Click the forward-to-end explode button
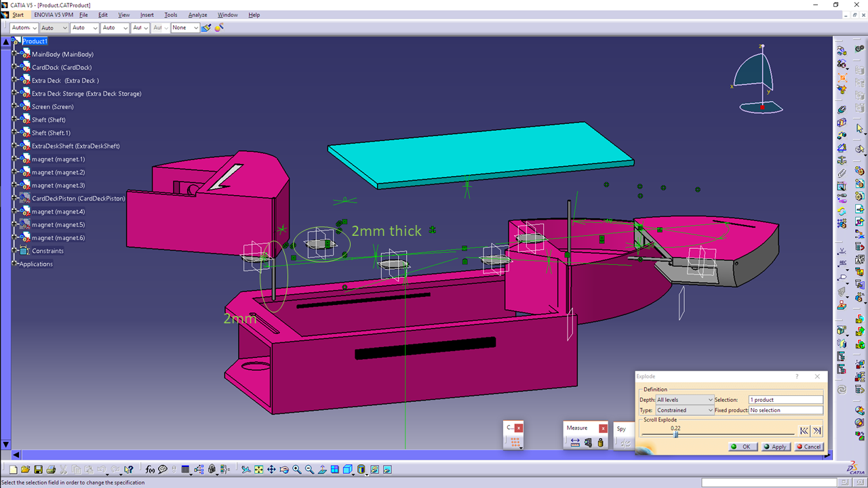This screenshot has width=868, height=488. tap(817, 431)
